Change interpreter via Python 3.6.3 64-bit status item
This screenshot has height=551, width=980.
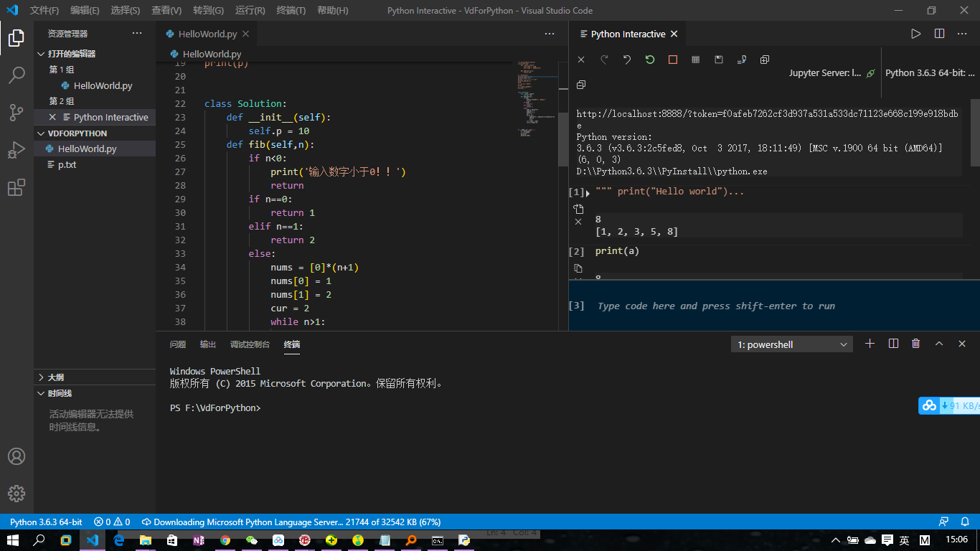click(x=45, y=522)
